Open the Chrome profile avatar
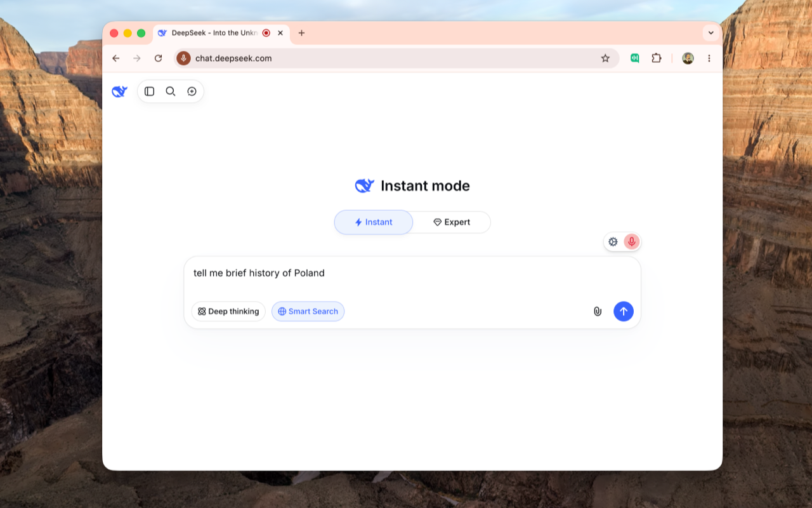This screenshot has height=508, width=812. point(688,58)
